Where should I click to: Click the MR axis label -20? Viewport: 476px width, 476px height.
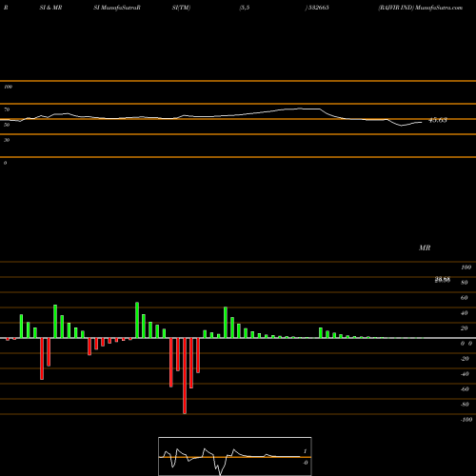click(465, 359)
